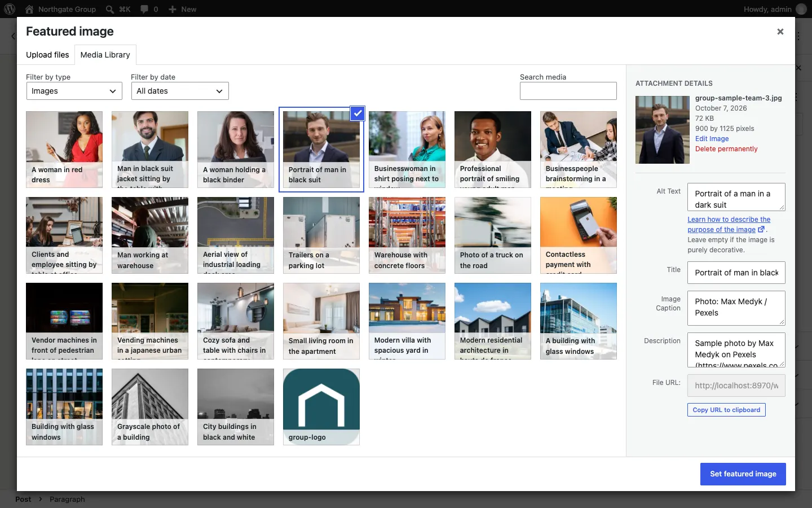Select Man in black suit jacket thumbnail
This screenshot has height=508, width=812.
(x=150, y=150)
